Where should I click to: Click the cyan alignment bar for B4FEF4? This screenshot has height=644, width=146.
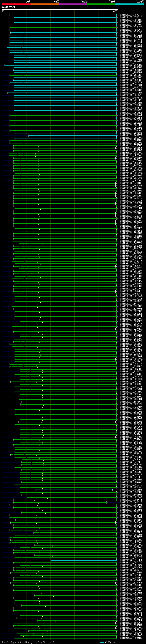click(x=84, y=560)
